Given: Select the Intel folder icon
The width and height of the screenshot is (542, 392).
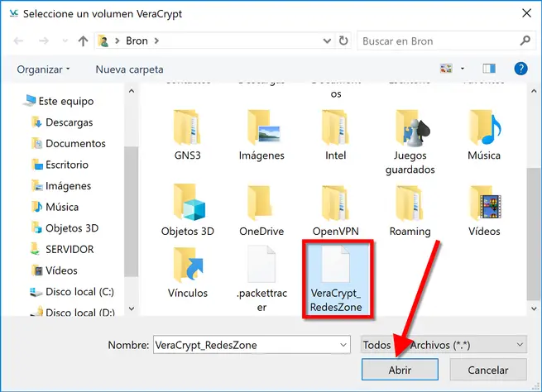Looking at the screenshot, I should point(335,127).
